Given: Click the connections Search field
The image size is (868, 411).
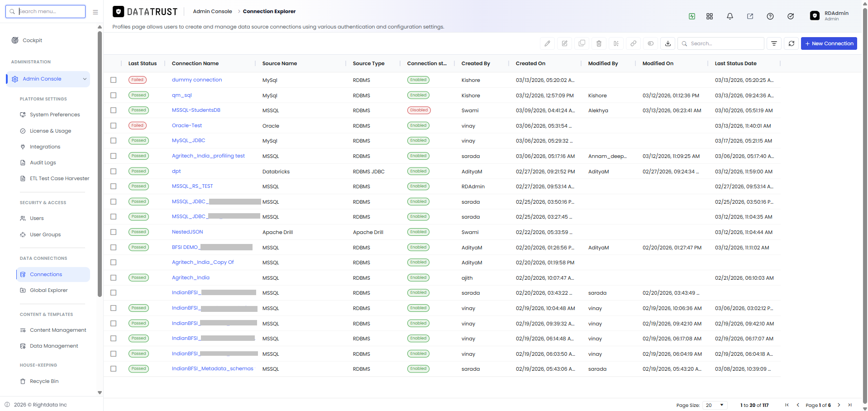Looking at the screenshot, I should [721, 43].
